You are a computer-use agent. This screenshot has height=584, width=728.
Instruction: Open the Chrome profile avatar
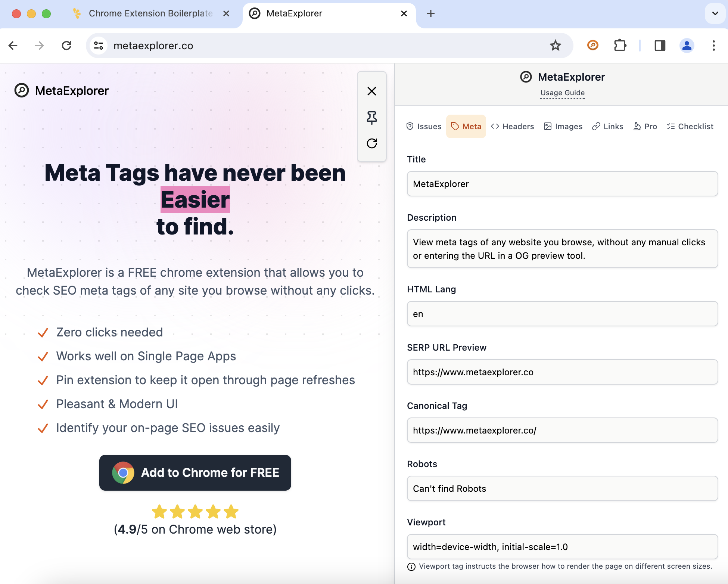click(687, 46)
